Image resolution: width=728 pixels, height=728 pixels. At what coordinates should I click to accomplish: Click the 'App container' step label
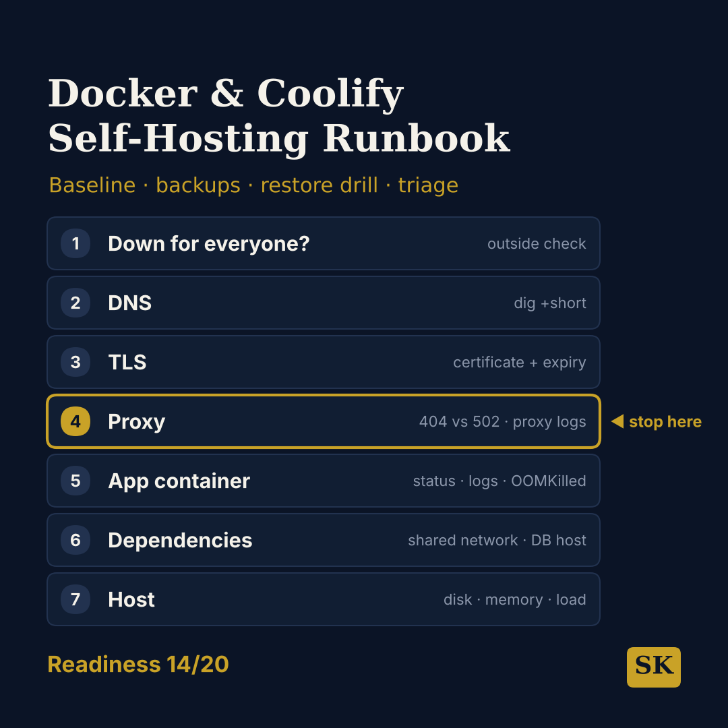point(179,481)
